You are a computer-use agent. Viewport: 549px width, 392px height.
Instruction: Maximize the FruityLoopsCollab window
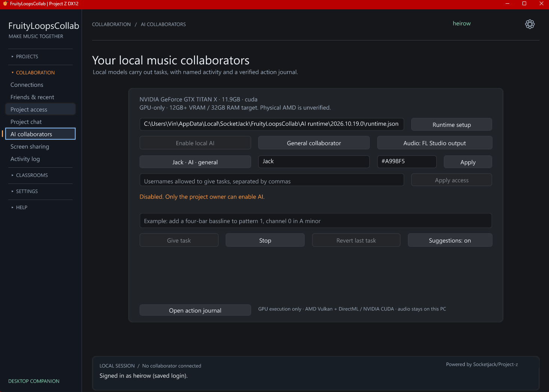click(524, 4)
